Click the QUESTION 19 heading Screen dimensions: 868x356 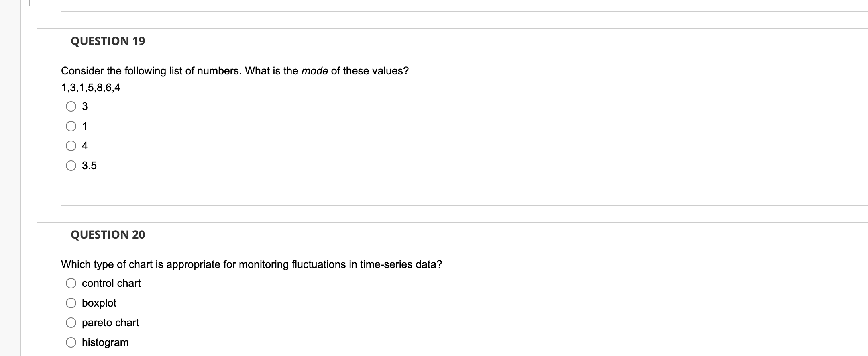click(108, 41)
